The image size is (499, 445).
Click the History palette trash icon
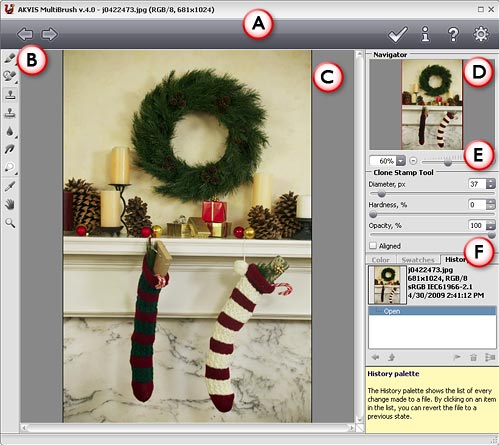tap(473, 357)
